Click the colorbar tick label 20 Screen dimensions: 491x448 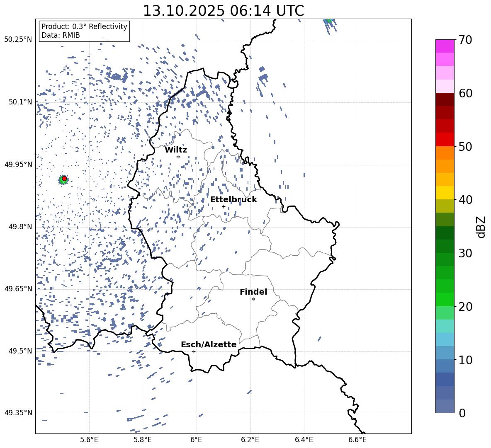coord(465,307)
